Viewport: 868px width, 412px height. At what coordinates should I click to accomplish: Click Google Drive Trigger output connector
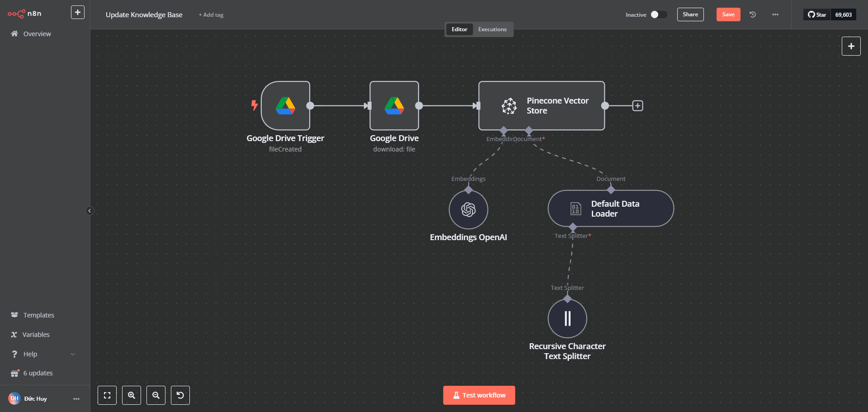(310, 106)
